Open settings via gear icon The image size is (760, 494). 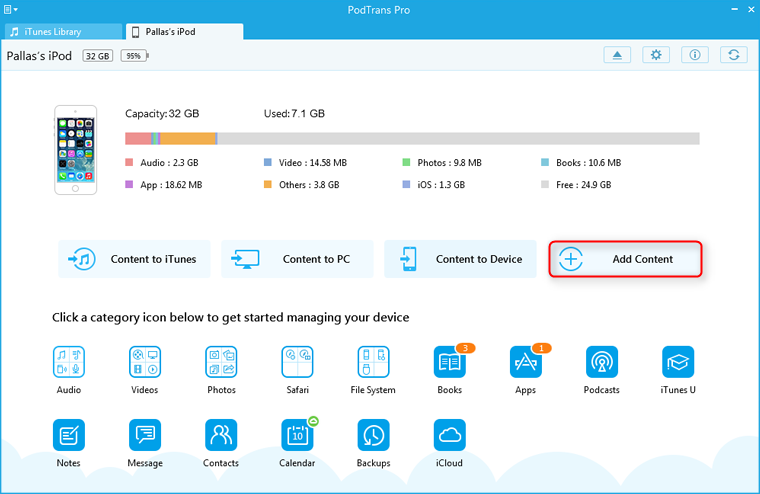656,55
